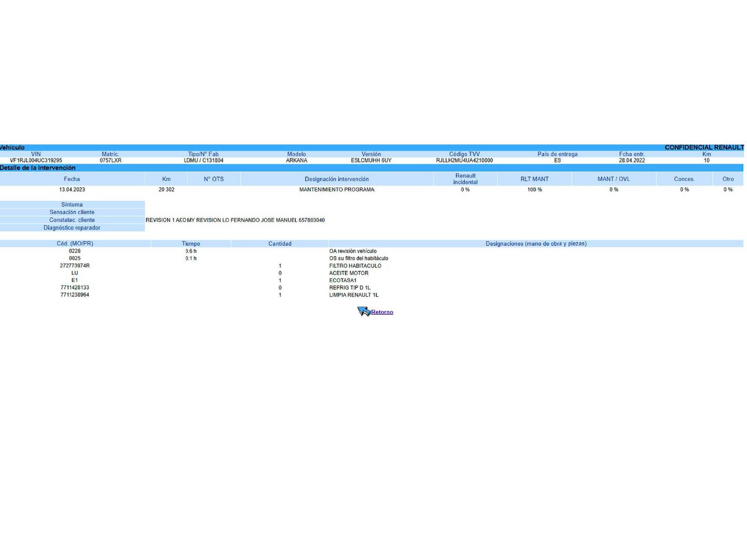747x560 pixels.
Task: Select the model name ARKANA
Action: point(297,161)
